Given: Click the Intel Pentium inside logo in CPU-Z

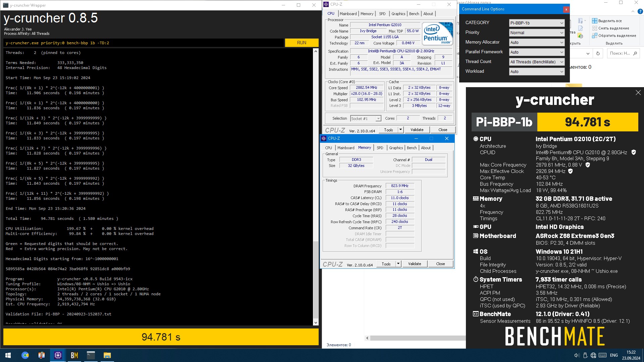Looking at the screenshot, I should pyautogui.click(x=437, y=34).
